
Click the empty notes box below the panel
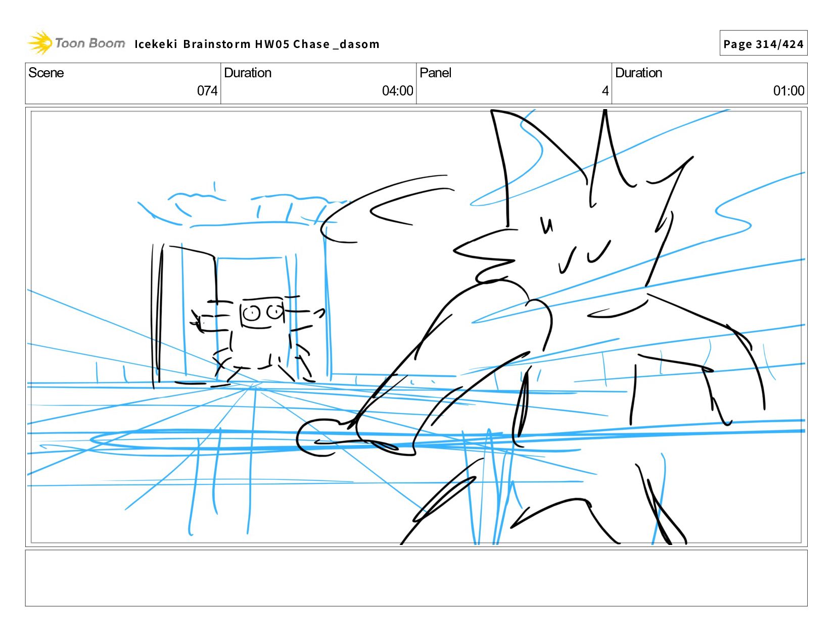coord(416,578)
